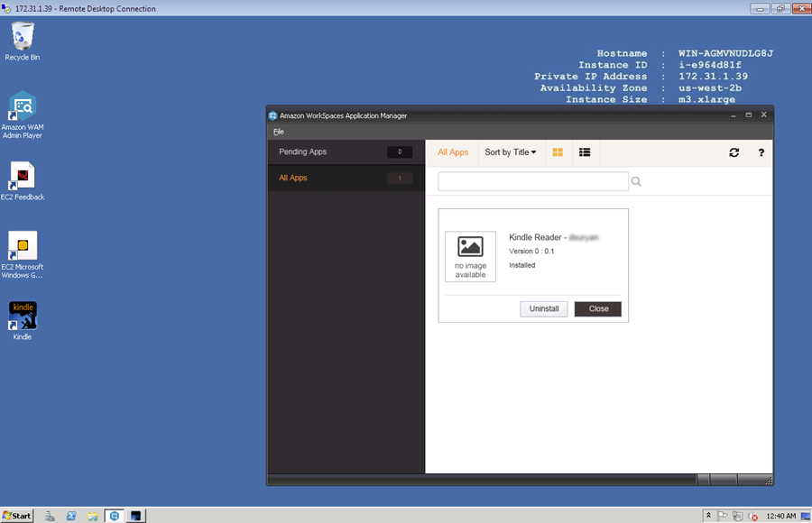Screen dimensions: 812x523
Task: Click Kindle Reader no-image thumbnail
Action: click(470, 256)
